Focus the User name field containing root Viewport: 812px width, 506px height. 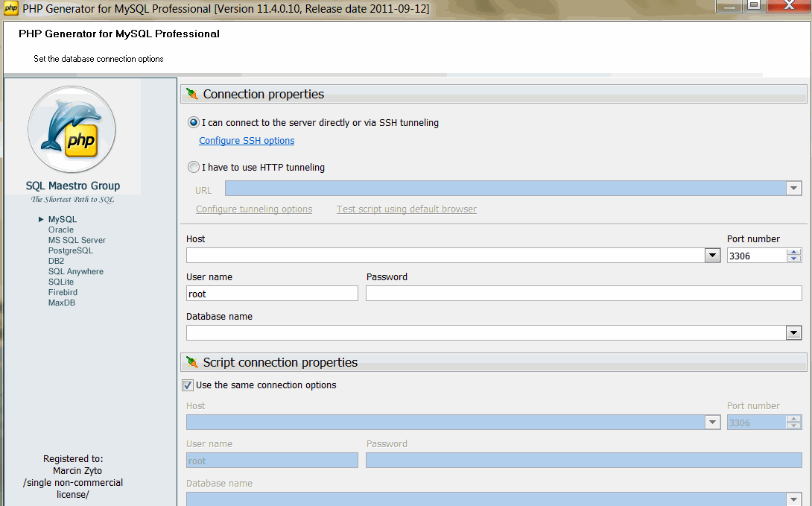[272, 294]
